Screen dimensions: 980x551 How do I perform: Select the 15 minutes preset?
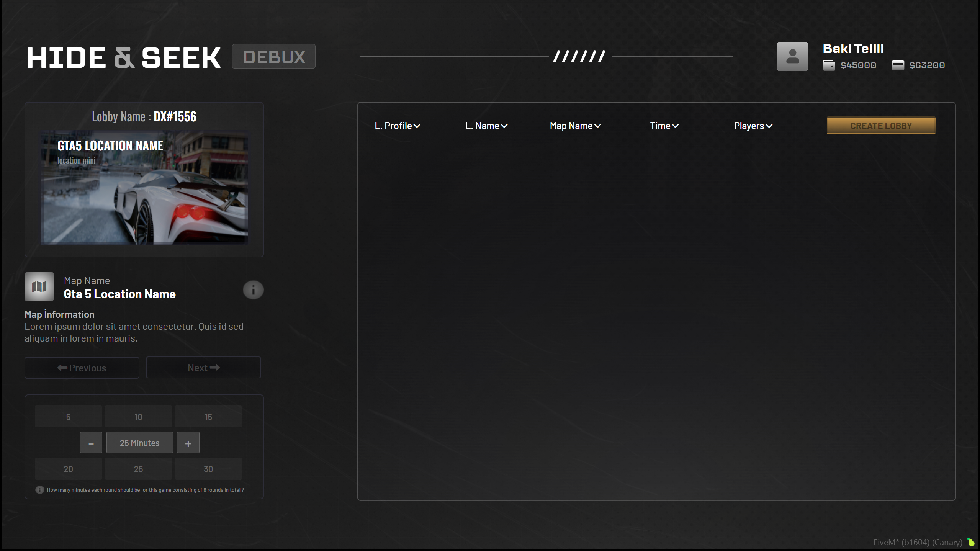coord(208,417)
